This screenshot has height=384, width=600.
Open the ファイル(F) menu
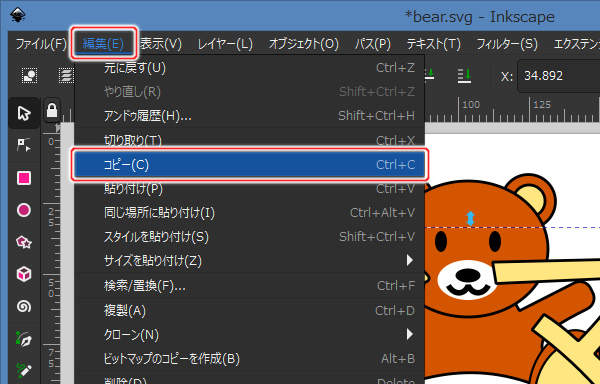[41, 44]
